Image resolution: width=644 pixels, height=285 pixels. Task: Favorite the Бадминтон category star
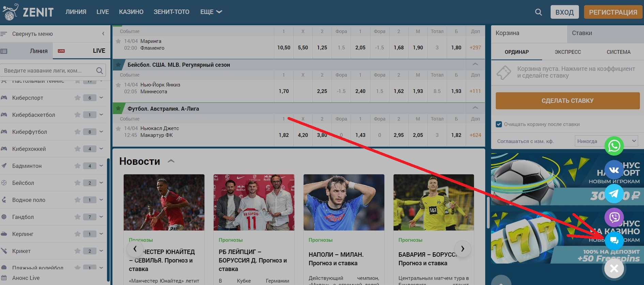(x=78, y=166)
